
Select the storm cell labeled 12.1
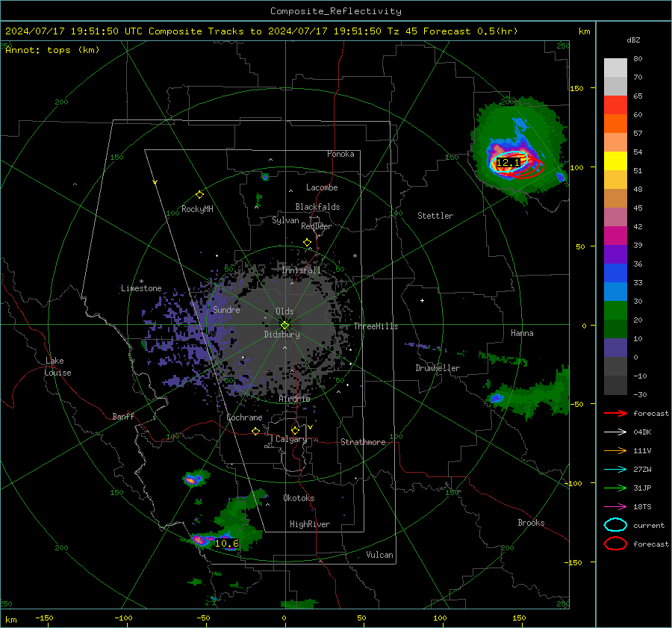[x=508, y=163]
